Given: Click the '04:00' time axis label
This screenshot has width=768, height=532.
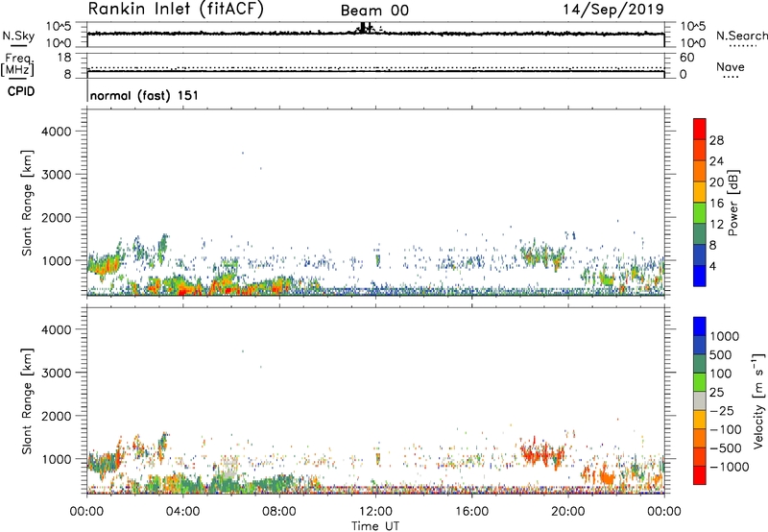Looking at the screenshot, I should (x=182, y=512).
